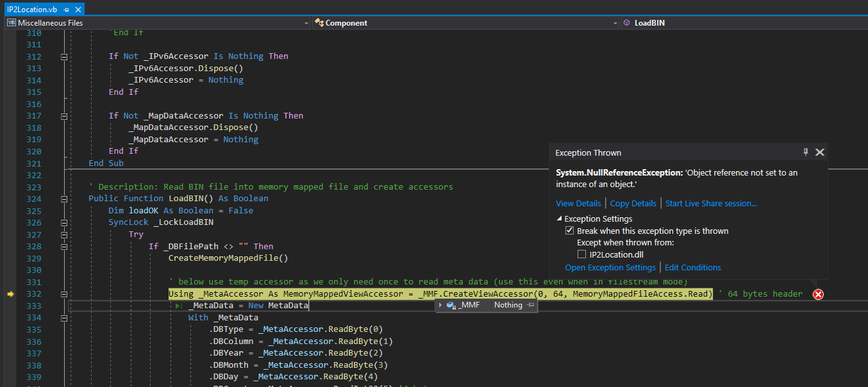This screenshot has height=387, width=868.
Task: Open the Component type dropdown
Action: pyautogui.click(x=614, y=23)
